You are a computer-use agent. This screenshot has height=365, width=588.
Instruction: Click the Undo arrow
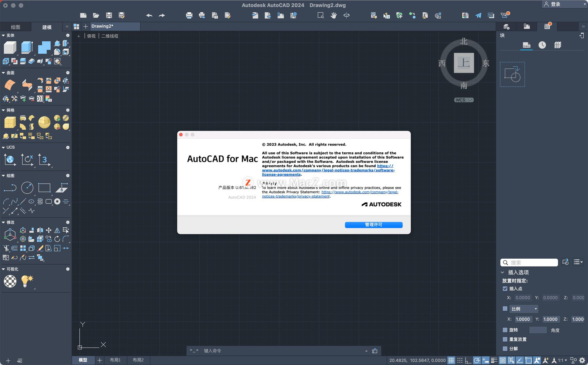(149, 15)
